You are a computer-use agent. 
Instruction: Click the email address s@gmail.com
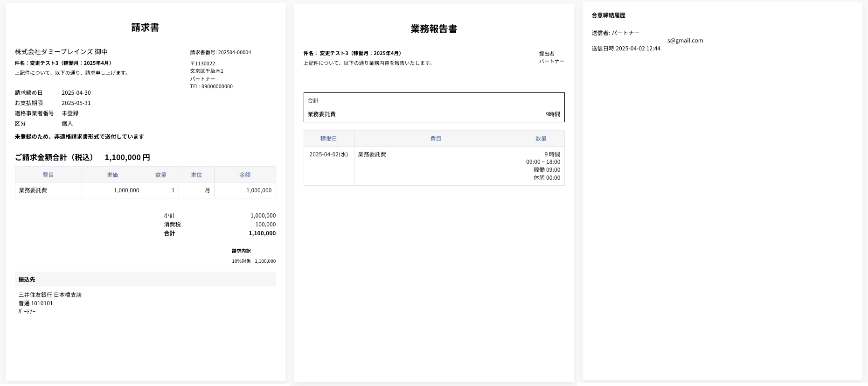(685, 41)
